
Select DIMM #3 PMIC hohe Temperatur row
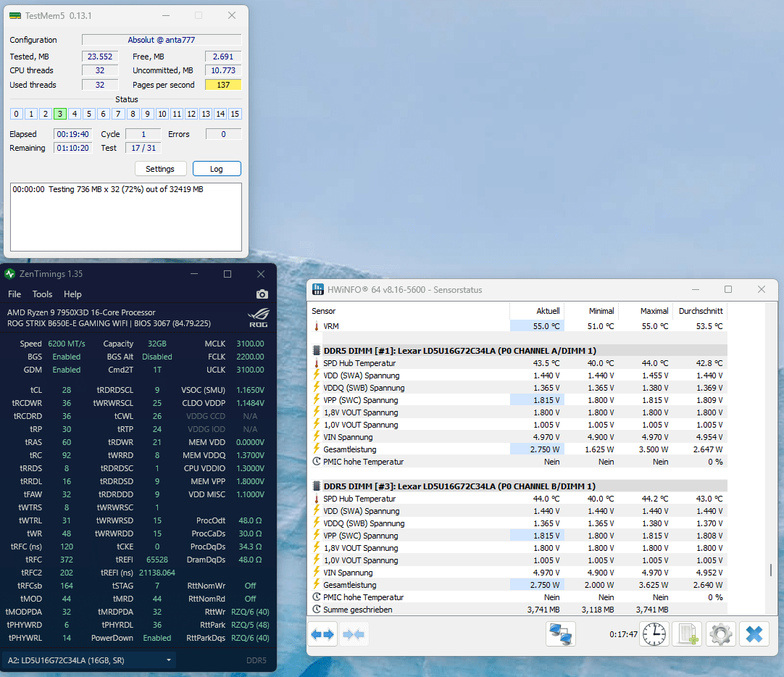point(519,597)
